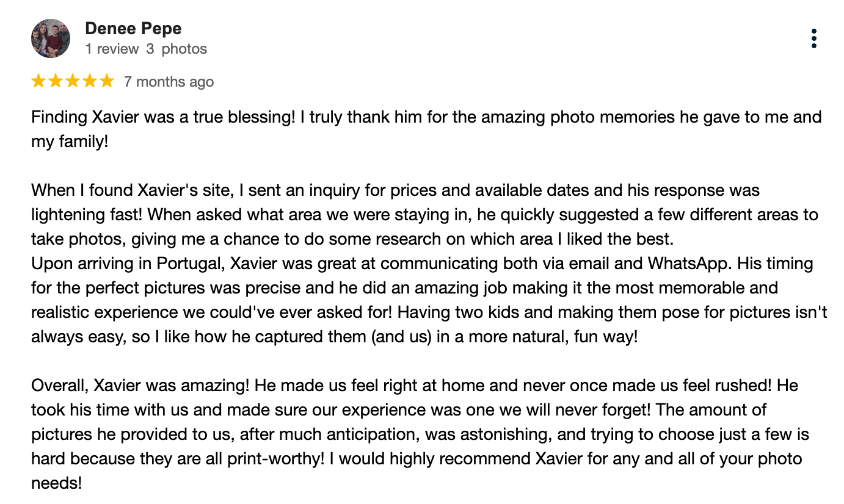Image resolution: width=844 pixels, height=504 pixels.
Task: Click the phrase "lightening fast!" in the review
Action: click(87, 214)
